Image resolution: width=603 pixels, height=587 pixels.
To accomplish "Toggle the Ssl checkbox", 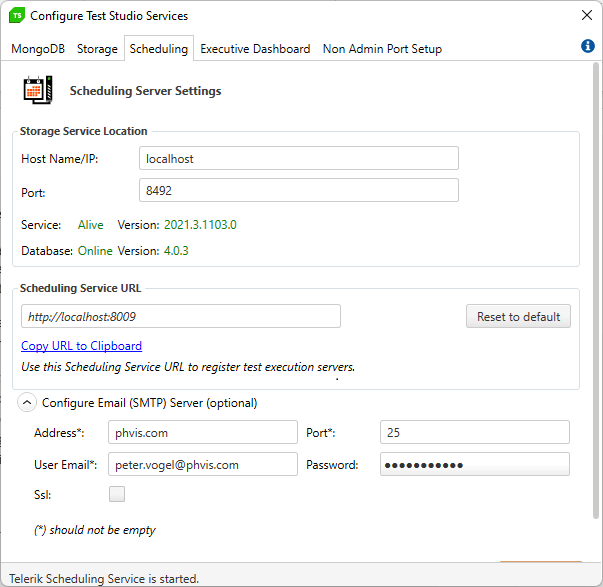I will (x=117, y=494).
